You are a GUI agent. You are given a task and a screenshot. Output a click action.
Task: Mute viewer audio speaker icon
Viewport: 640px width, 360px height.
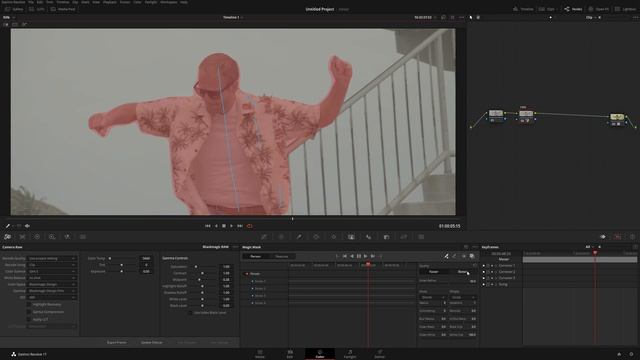(27, 226)
